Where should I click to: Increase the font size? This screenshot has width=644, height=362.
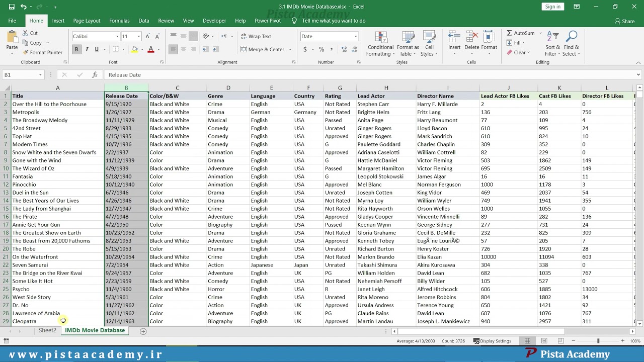(147, 36)
